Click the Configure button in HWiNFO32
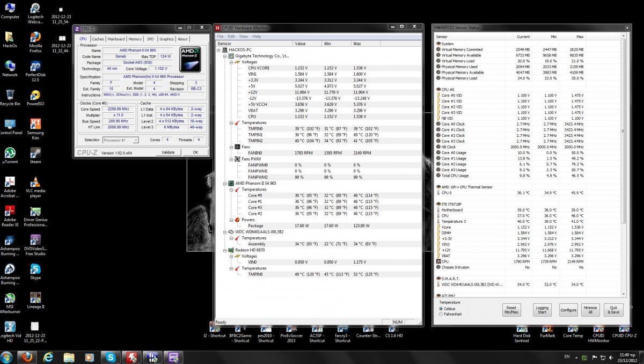This screenshot has width=644, height=364. pos(568,310)
